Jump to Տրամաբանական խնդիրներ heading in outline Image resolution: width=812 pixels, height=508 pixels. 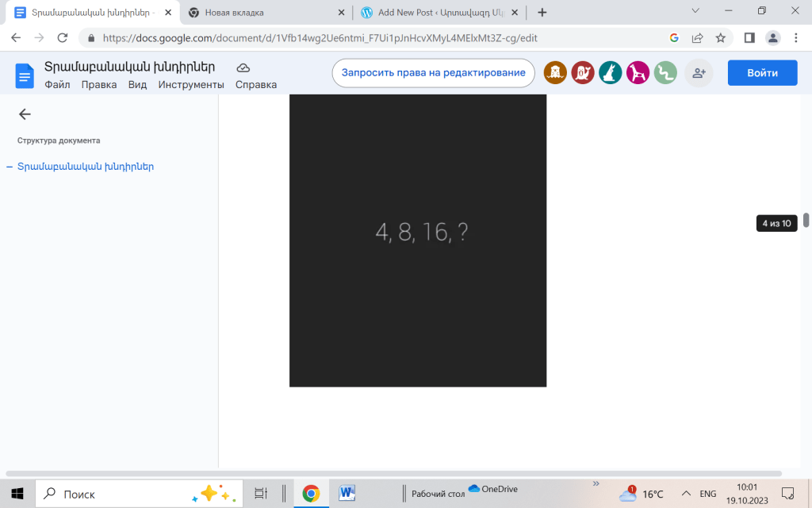86,167
